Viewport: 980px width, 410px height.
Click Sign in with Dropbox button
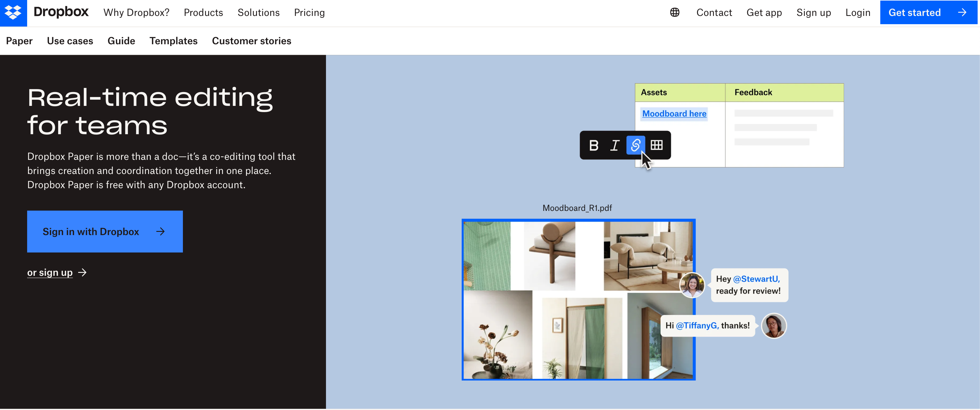[105, 232]
